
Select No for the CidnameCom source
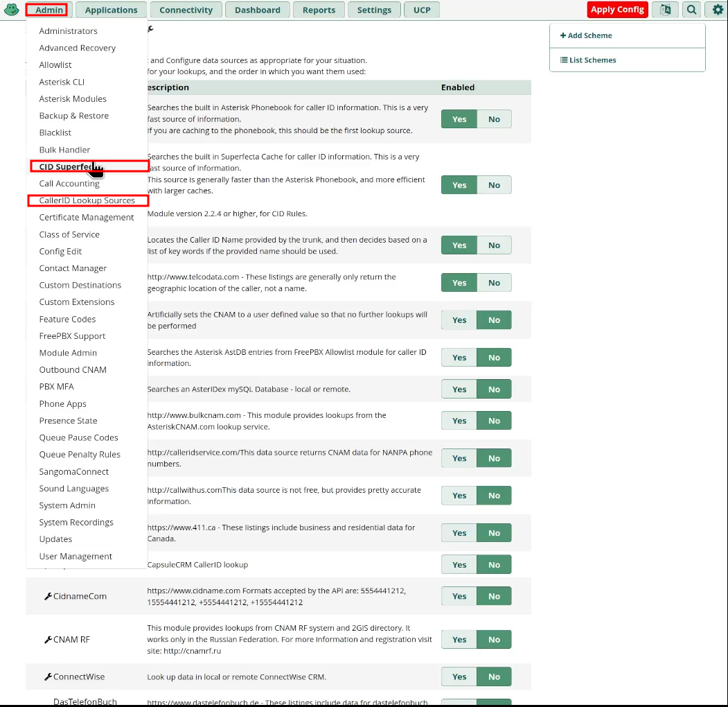pos(494,596)
